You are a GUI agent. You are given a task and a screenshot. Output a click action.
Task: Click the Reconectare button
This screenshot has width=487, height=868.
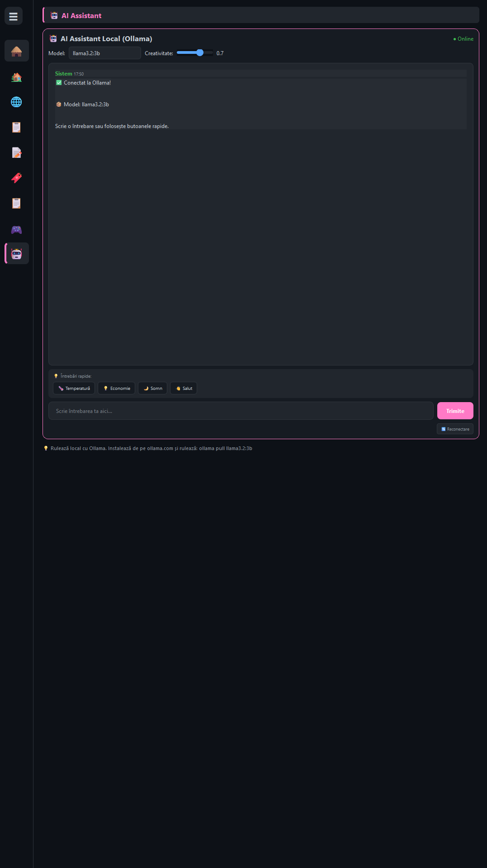[x=455, y=429]
